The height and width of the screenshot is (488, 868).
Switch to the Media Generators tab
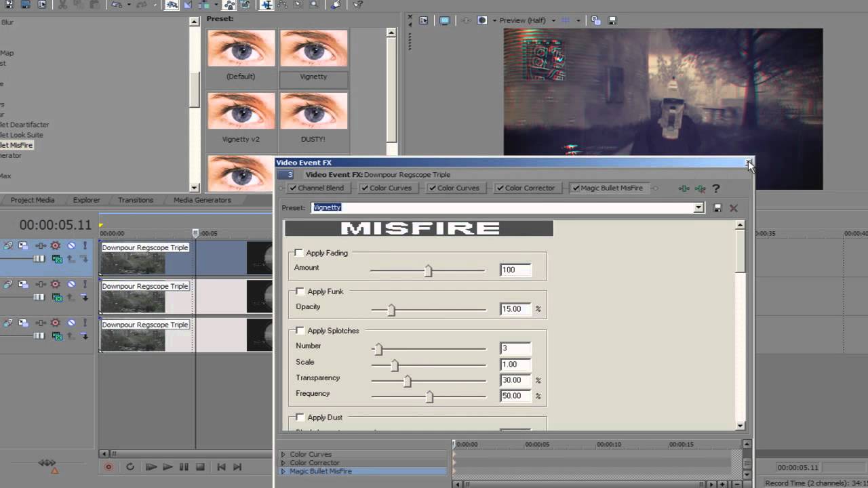point(202,200)
